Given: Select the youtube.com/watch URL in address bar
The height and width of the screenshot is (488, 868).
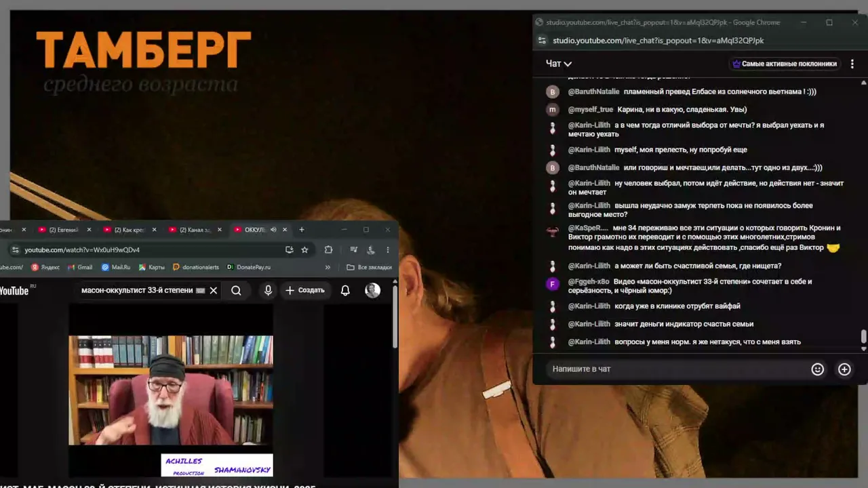Looking at the screenshot, I should tap(82, 249).
